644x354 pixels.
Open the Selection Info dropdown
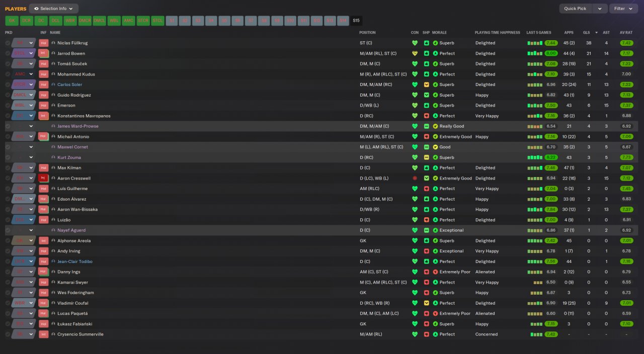(x=53, y=9)
